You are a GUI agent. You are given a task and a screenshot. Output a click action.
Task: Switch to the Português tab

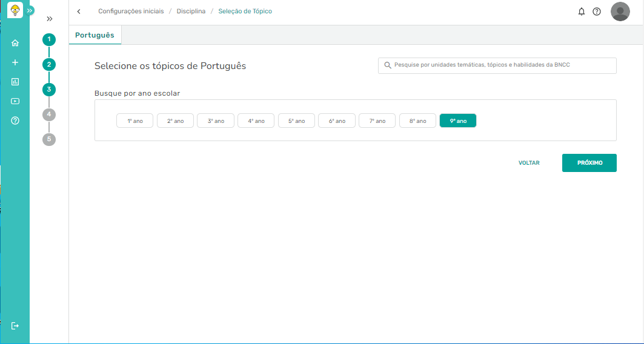coord(95,35)
